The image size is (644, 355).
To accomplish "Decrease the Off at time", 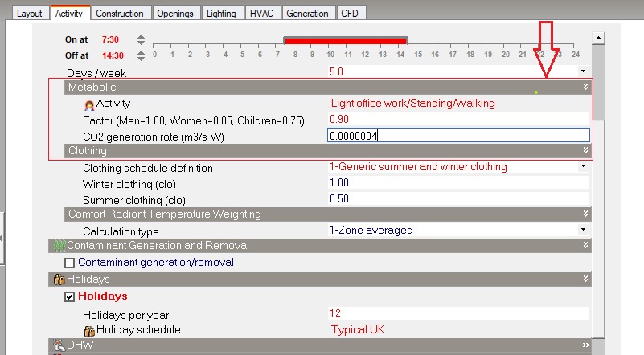I will tap(141, 59).
